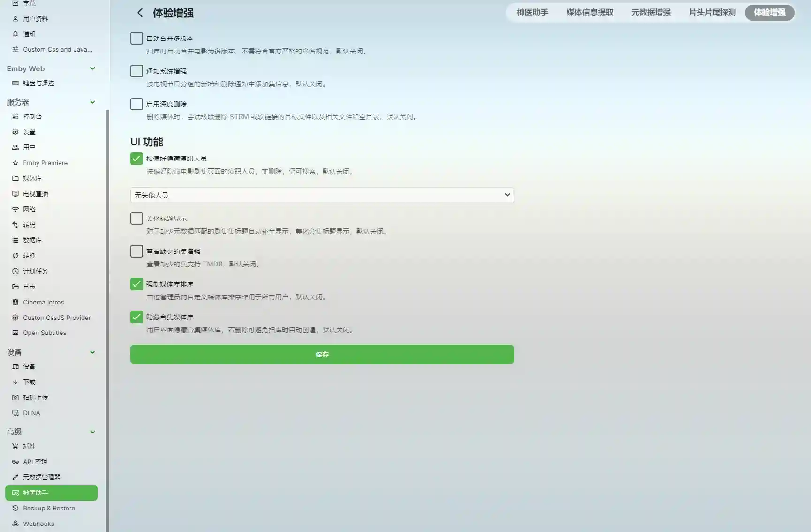Open the 无头像人员 dropdown
This screenshot has width=811, height=532.
[x=322, y=195]
